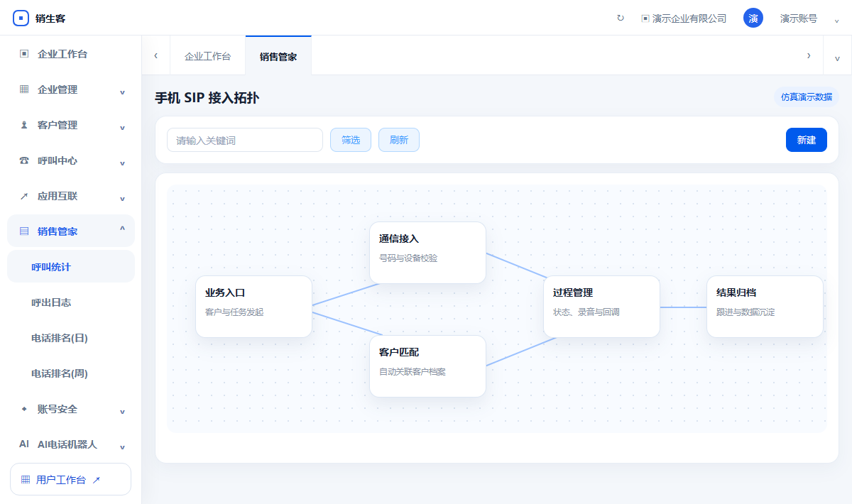This screenshot has width=852, height=504.
Task: Click the 新建 button
Action: [807, 140]
